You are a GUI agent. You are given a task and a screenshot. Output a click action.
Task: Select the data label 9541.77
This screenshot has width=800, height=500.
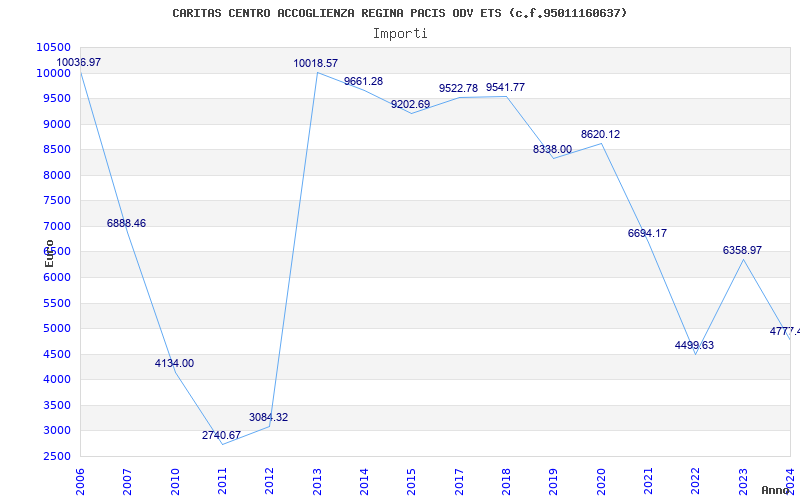(505, 88)
